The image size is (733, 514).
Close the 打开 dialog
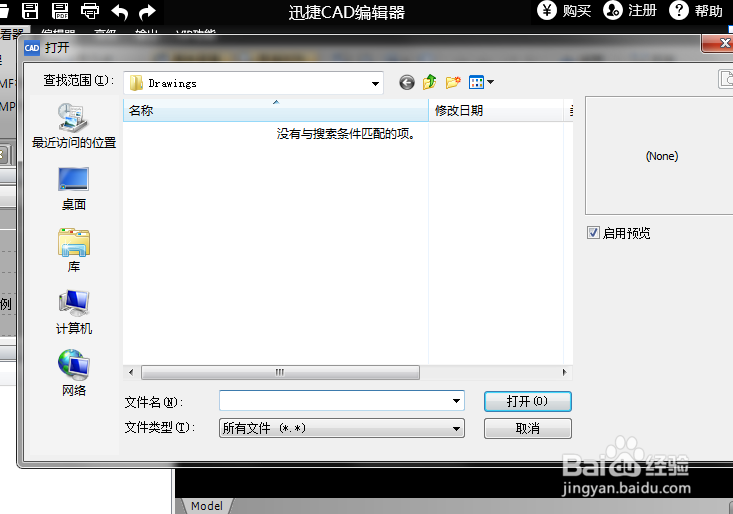[720, 43]
